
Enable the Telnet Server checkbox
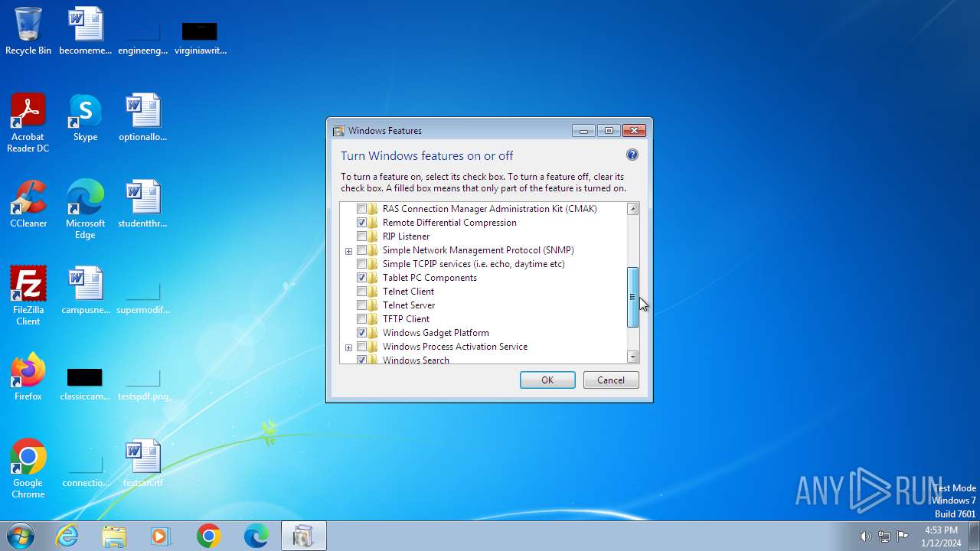(362, 305)
